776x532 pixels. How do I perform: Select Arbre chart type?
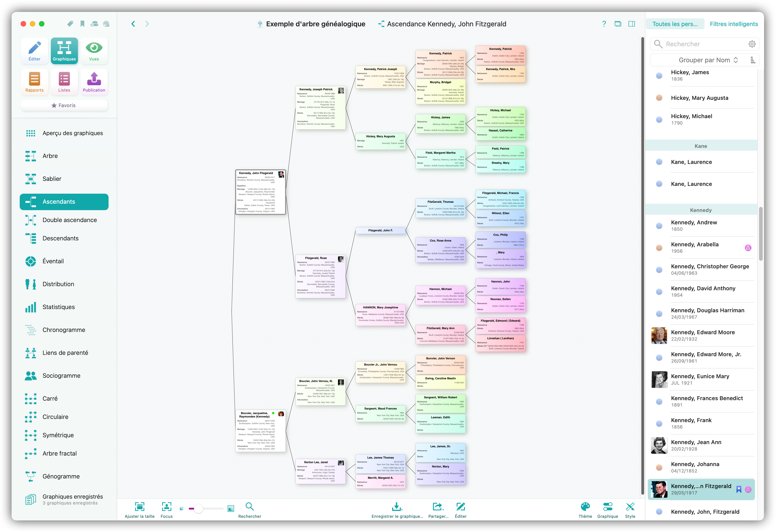tap(64, 156)
